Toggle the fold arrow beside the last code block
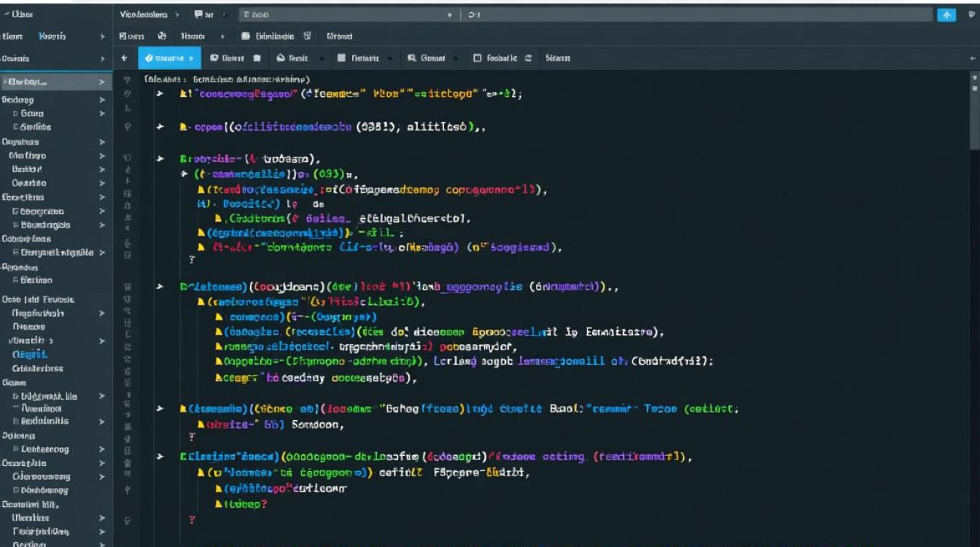The image size is (980, 547). (x=160, y=457)
